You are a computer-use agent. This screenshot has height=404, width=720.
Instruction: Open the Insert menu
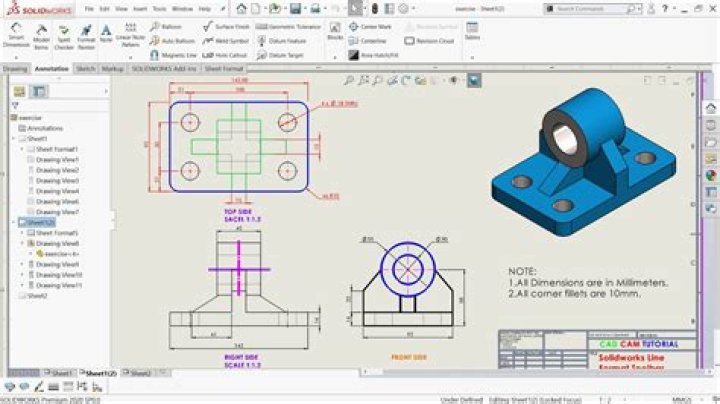[140, 9]
